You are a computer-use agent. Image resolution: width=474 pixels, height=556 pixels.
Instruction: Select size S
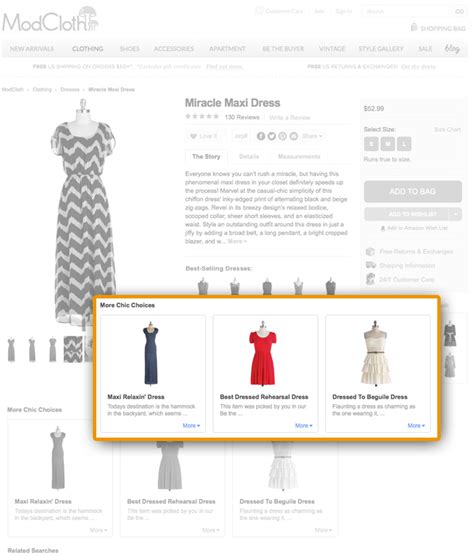(x=371, y=144)
